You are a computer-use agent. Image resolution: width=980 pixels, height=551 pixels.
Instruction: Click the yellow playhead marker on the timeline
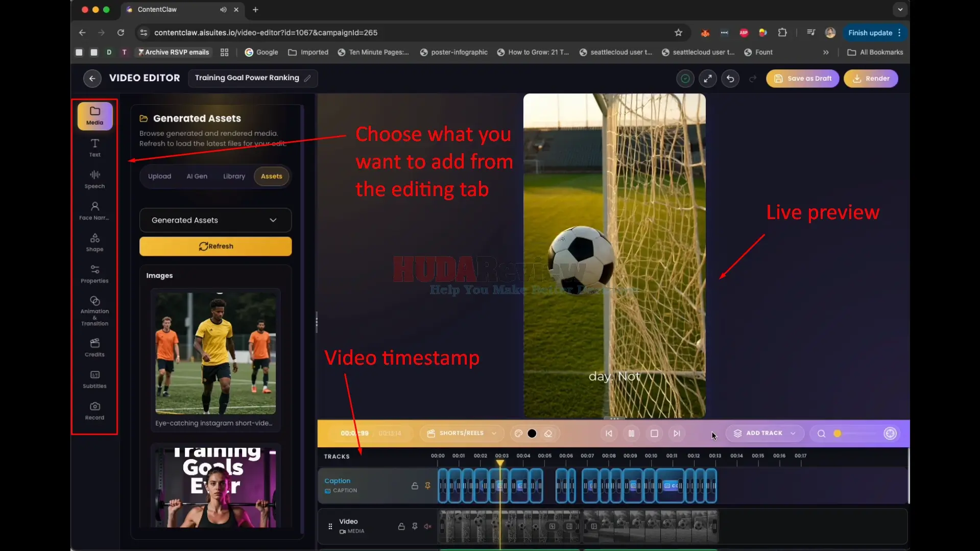click(x=500, y=463)
